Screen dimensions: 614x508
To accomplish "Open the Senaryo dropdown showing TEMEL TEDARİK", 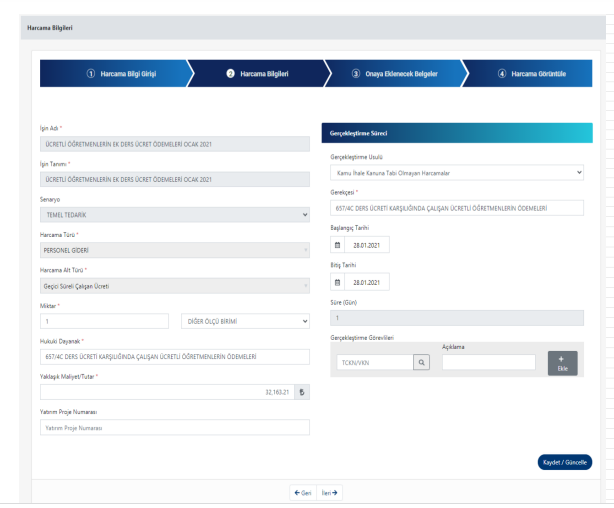I will click(175, 215).
